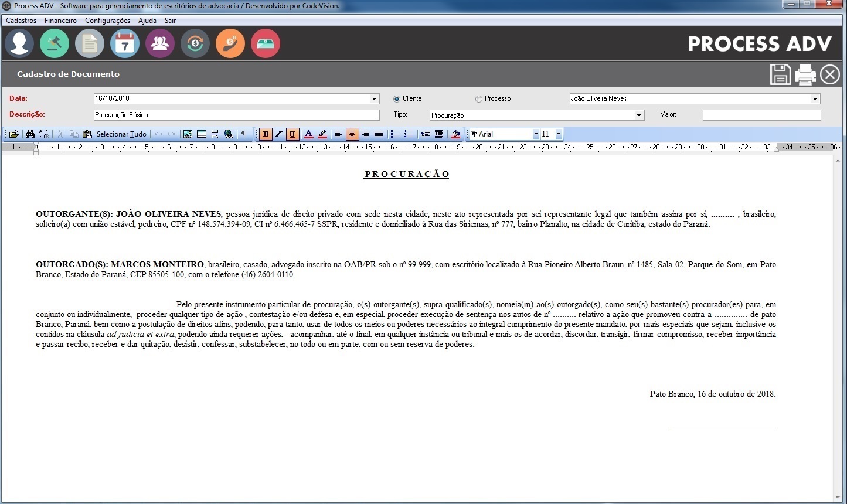The image size is (847, 504).
Task: Open the red cash stack icon
Action: 266,44
